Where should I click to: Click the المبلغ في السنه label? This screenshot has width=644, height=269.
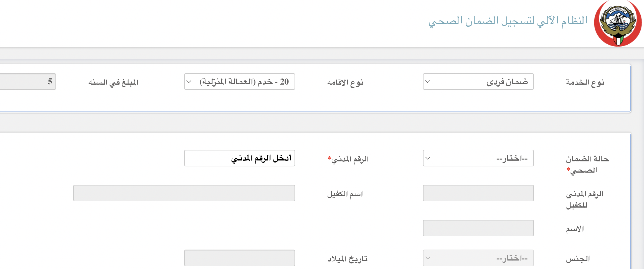[113, 82]
